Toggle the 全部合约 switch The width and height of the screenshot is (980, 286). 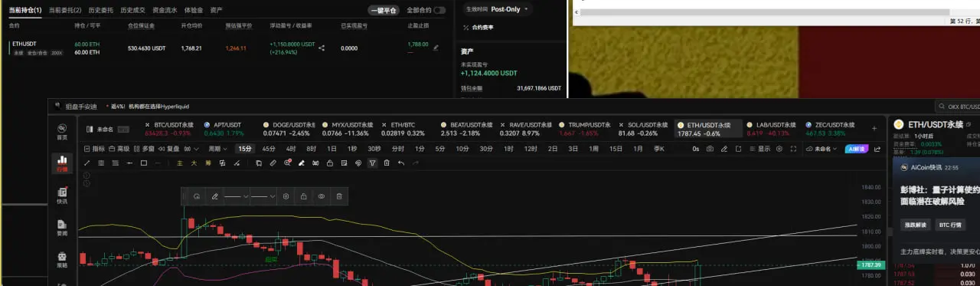tap(439, 11)
